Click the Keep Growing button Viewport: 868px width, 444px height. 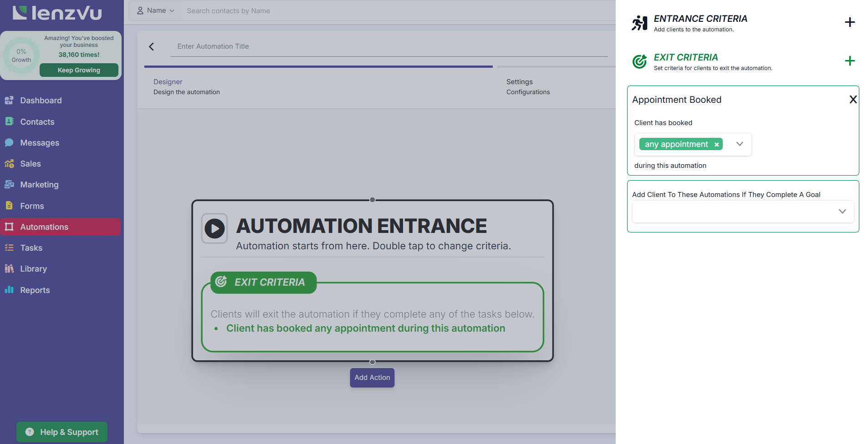[79, 70]
